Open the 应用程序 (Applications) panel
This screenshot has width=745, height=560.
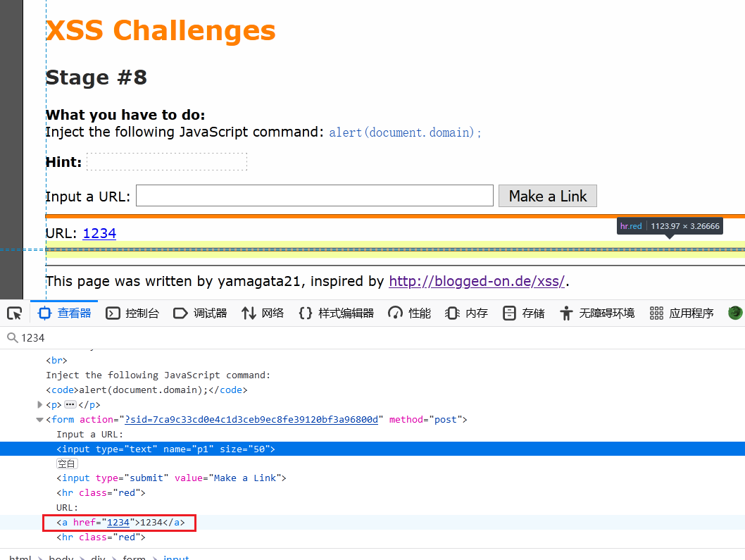(x=680, y=313)
